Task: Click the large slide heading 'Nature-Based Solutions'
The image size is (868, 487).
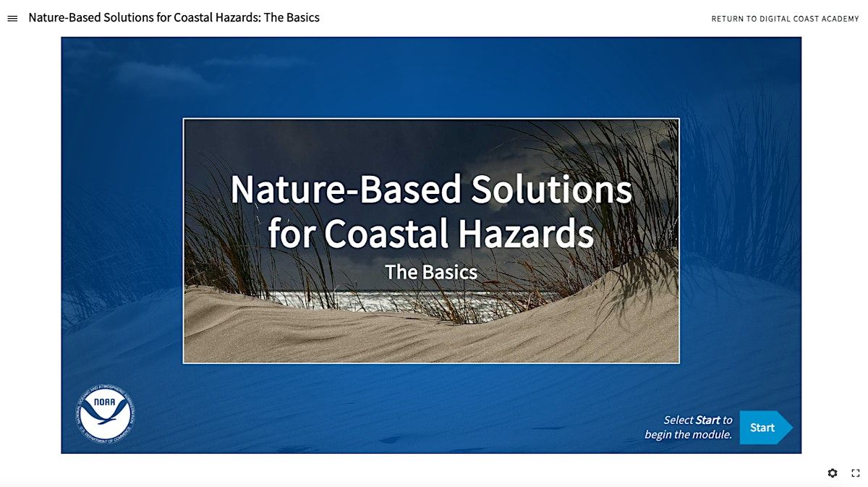Action: (x=431, y=190)
